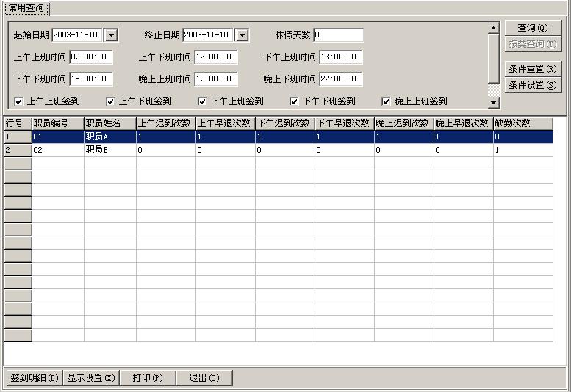
Task: Click the 上午上班时间 time field
Action: point(90,57)
